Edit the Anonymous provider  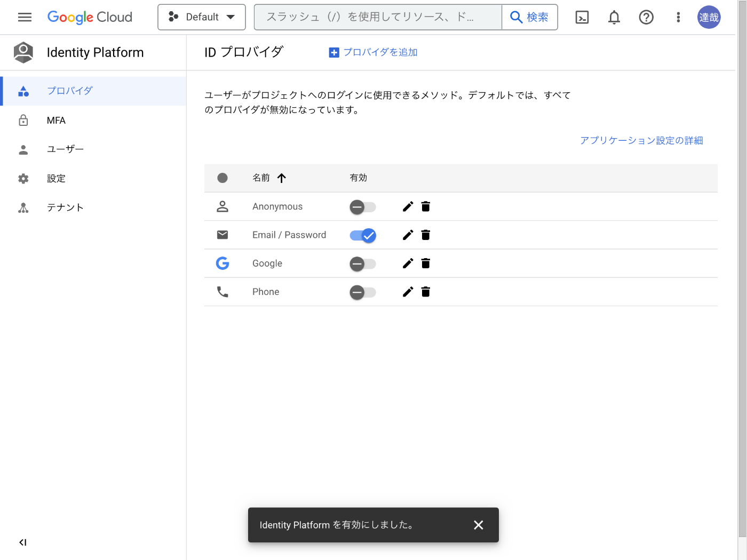408,206
